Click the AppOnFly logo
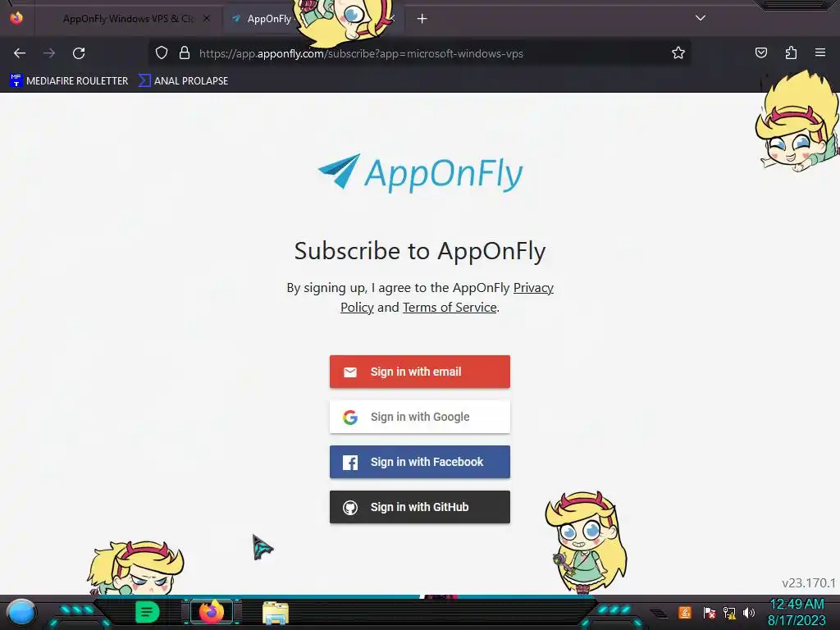This screenshot has width=840, height=630. tap(420, 173)
